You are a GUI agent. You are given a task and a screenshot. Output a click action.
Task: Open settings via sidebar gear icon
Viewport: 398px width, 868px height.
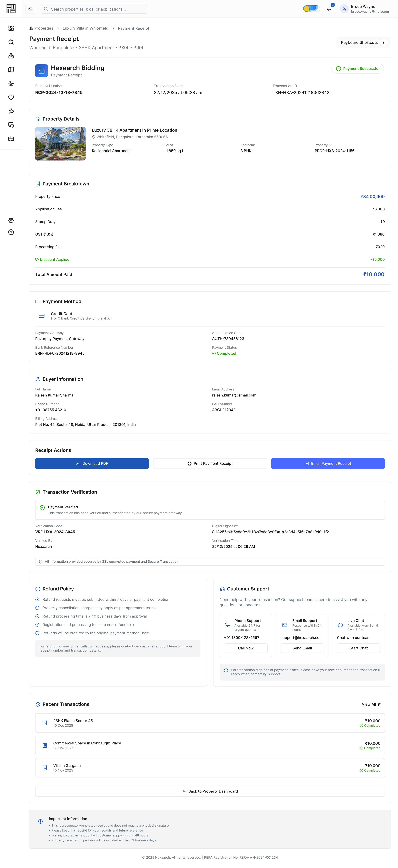pyautogui.click(x=11, y=220)
